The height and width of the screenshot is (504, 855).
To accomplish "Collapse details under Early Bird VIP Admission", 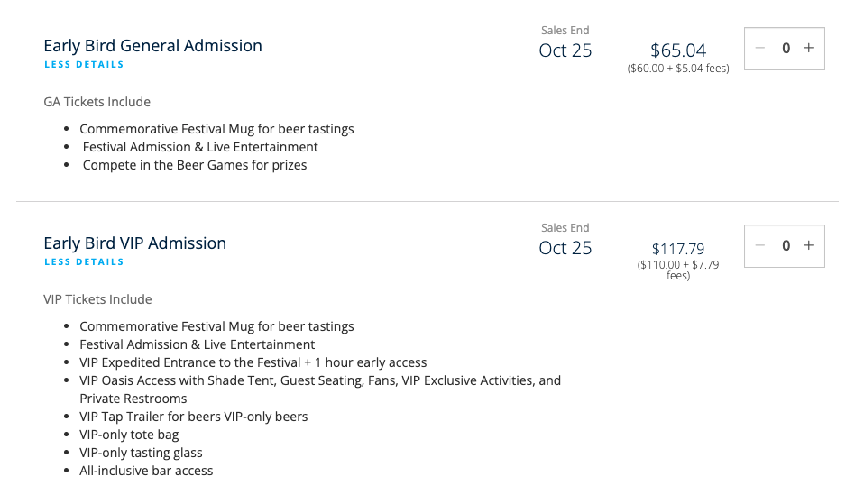I will 84,262.
